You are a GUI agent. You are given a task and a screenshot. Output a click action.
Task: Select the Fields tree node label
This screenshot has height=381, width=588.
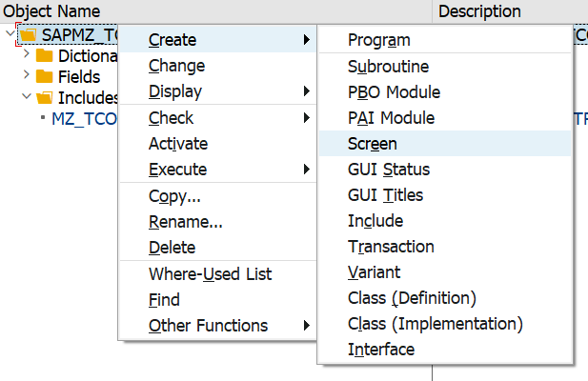(x=79, y=77)
